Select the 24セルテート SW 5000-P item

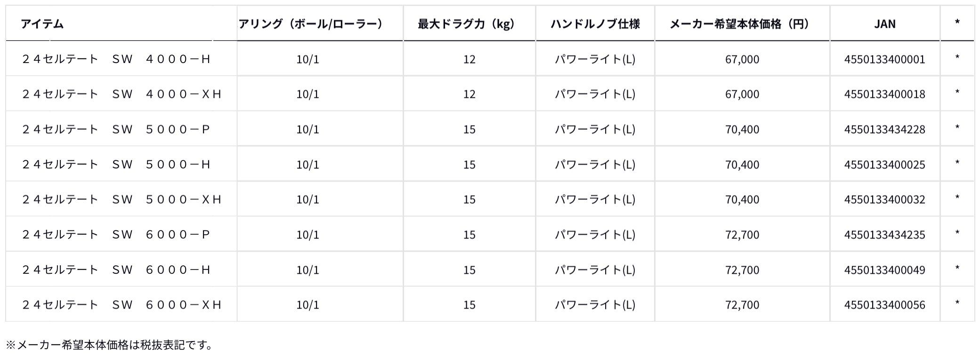coord(116,129)
